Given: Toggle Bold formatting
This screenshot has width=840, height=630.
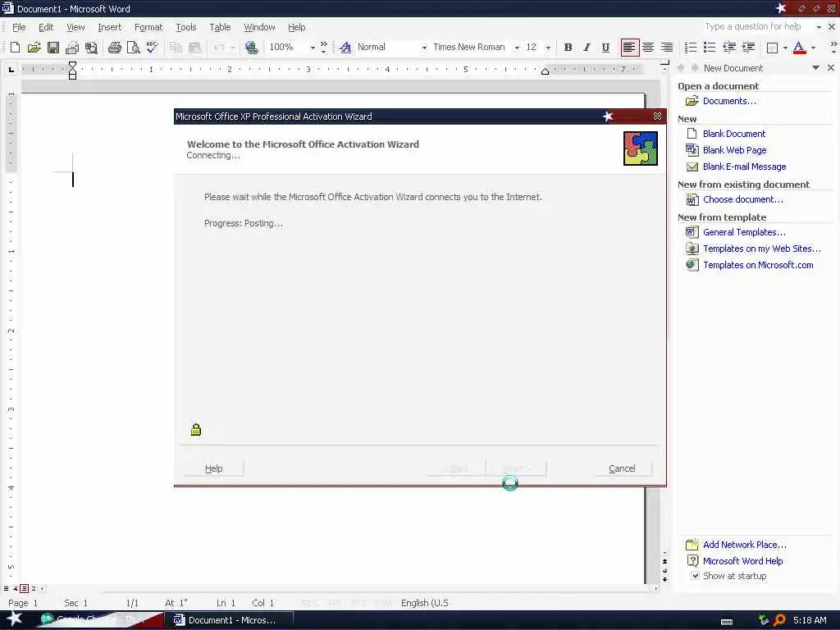Looking at the screenshot, I should point(568,47).
